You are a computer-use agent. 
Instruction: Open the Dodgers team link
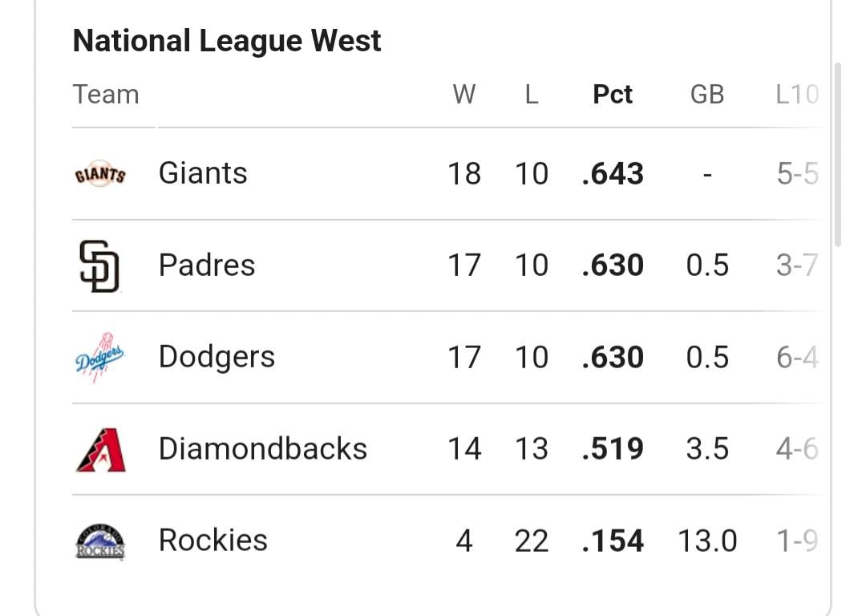click(216, 358)
